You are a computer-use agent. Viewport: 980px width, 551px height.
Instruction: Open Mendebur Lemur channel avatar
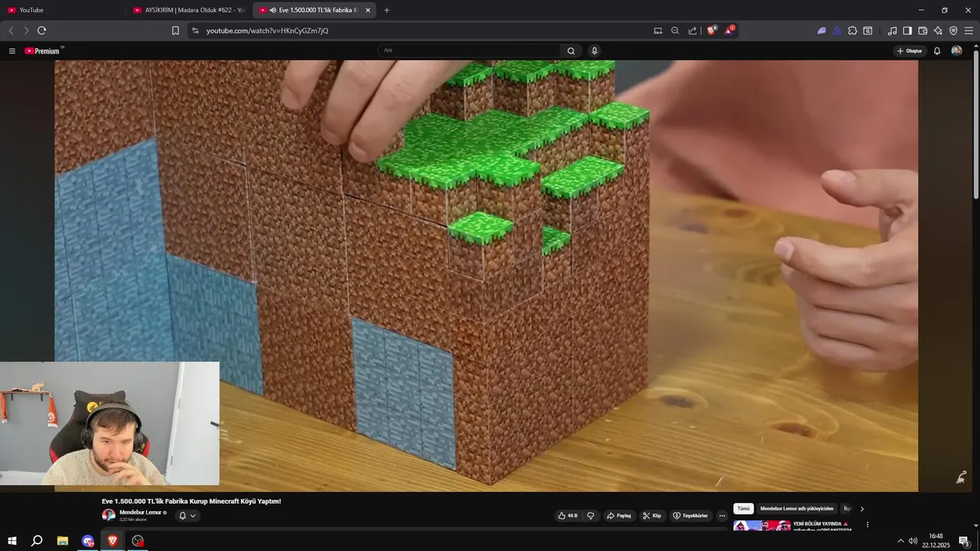109,515
